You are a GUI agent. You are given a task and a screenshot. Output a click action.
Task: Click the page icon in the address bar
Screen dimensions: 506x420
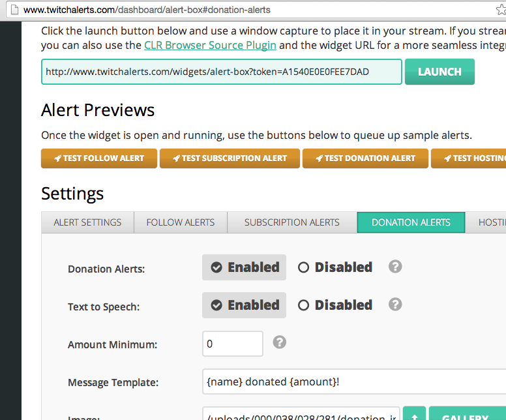14,10
